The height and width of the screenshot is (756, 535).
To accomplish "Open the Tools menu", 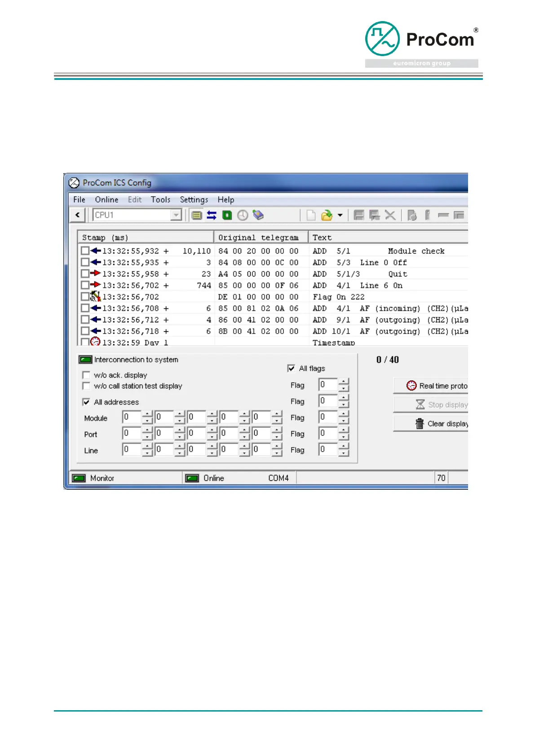I will (160, 200).
